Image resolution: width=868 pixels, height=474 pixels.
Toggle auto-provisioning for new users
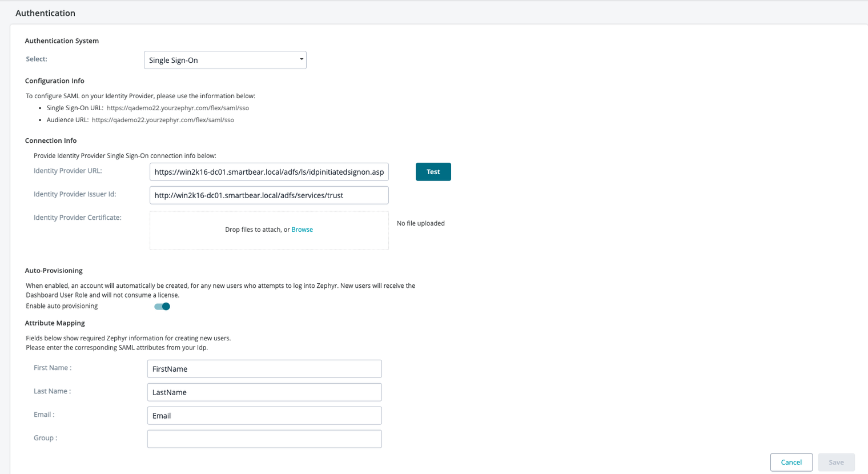pos(162,307)
